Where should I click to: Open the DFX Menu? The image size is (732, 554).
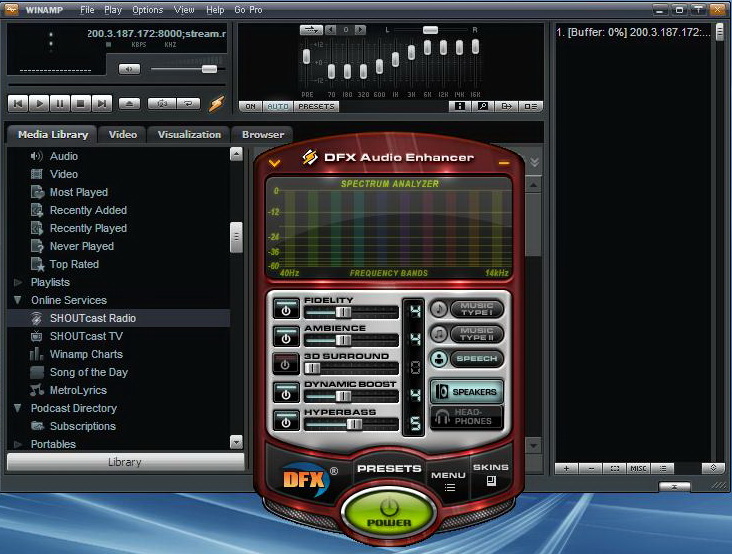coord(449,480)
